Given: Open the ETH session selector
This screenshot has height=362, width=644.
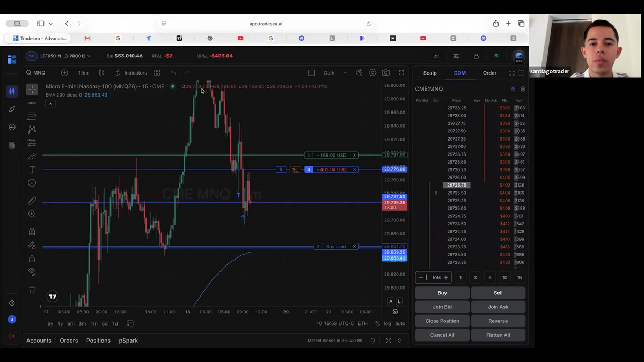Looking at the screenshot, I should pyautogui.click(x=363, y=323).
